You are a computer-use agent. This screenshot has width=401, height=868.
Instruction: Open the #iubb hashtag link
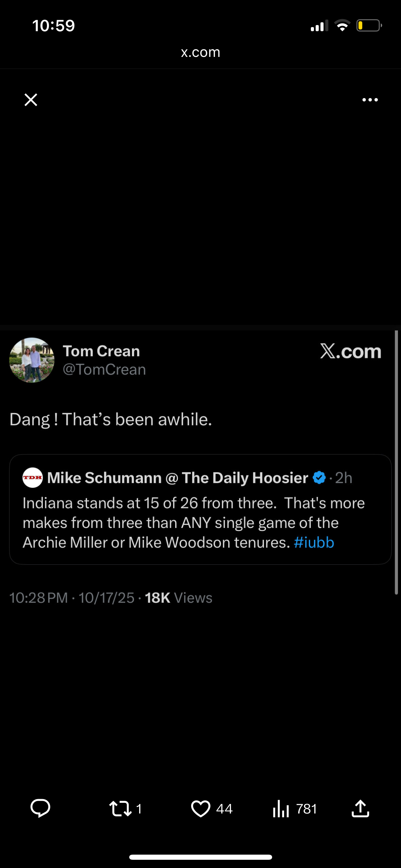[314, 543]
